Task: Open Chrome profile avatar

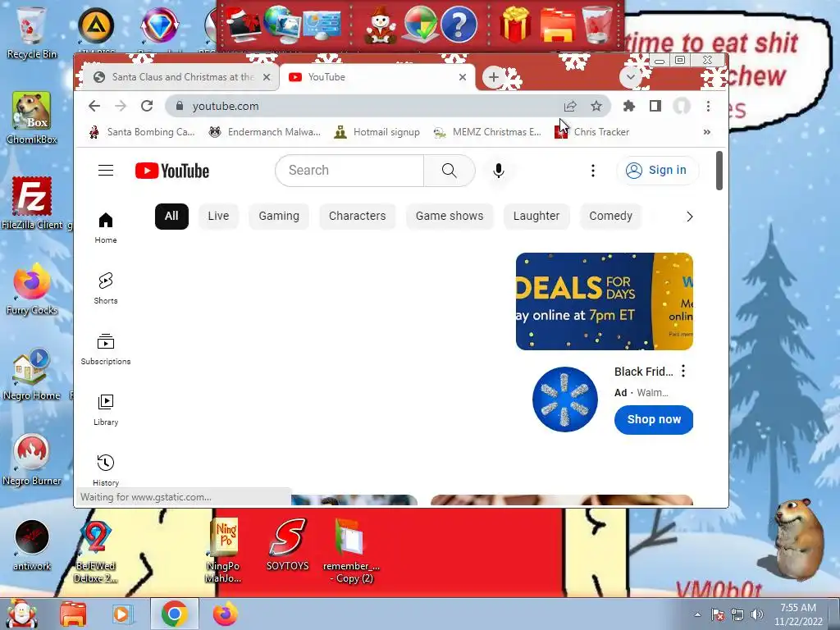Action: point(682,106)
